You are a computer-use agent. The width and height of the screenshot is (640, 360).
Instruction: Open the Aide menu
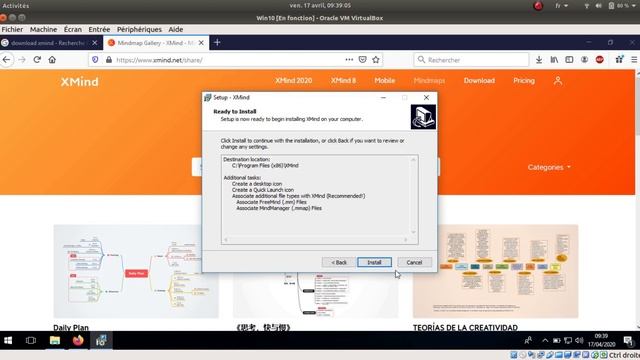point(176,29)
